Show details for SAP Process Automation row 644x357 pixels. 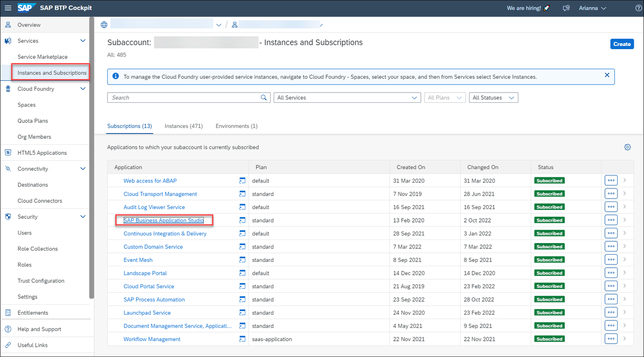pyautogui.click(x=625, y=299)
